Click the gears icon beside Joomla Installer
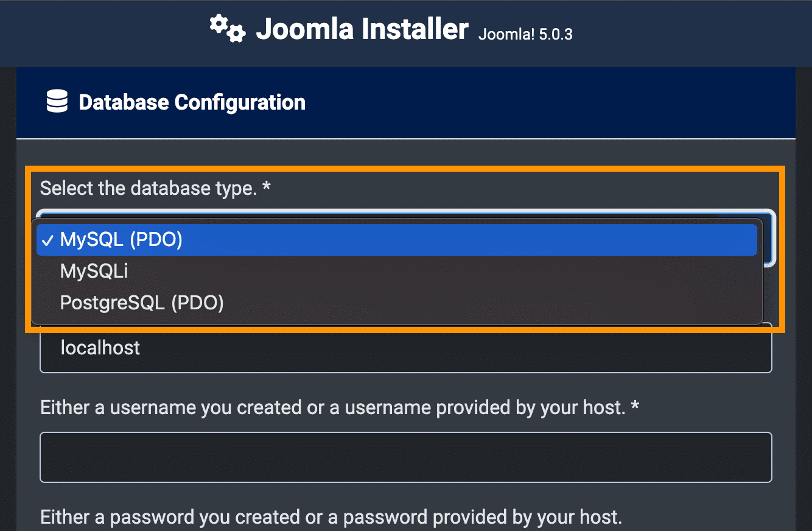Image resolution: width=812 pixels, height=531 pixels. click(x=228, y=29)
